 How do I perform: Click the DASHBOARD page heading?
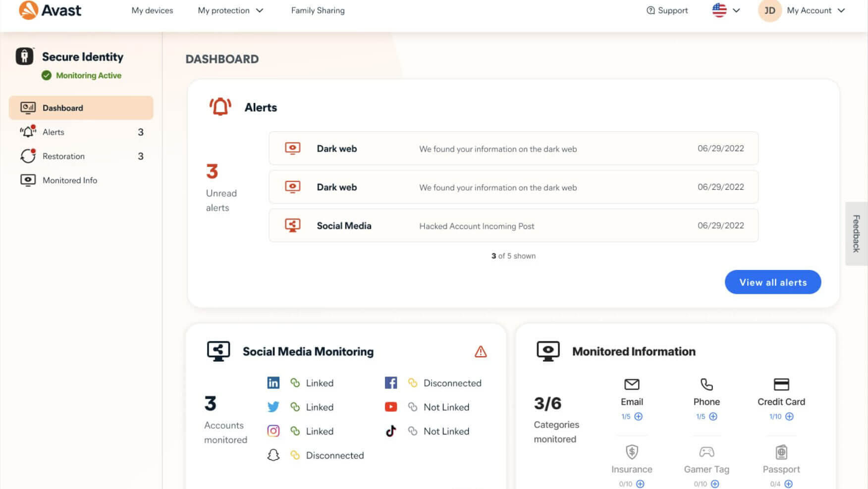tap(222, 59)
